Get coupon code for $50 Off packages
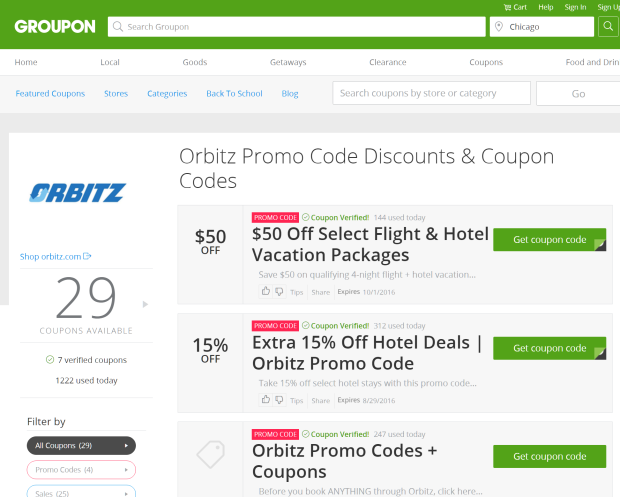Screen dimensions: 620x497 (x=549, y=240)
